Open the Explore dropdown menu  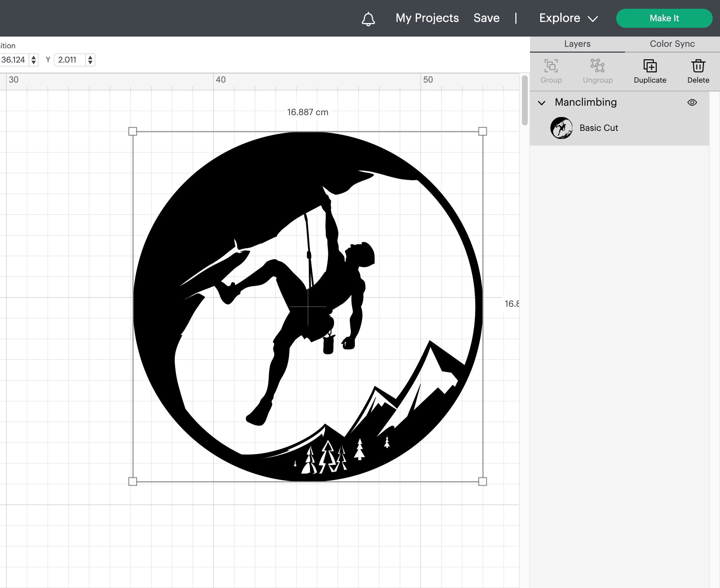tap(567, 18)
